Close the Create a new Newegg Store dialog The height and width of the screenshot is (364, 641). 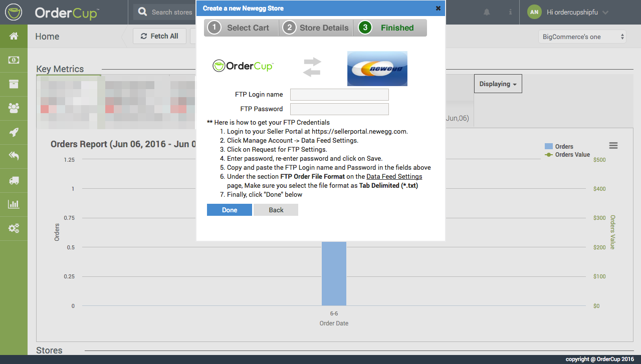(x=438, y=9)
